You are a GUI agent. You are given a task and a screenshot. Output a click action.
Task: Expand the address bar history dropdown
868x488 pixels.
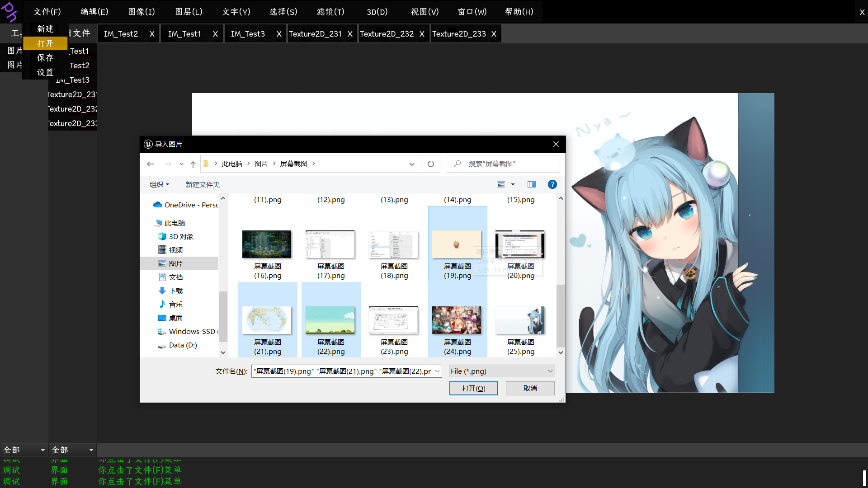[411, 164]
